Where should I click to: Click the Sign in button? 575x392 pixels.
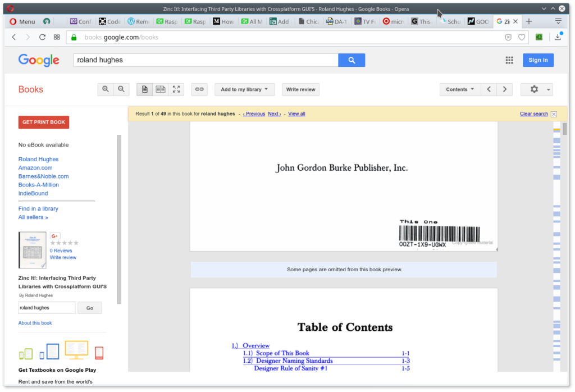(538, 60)
